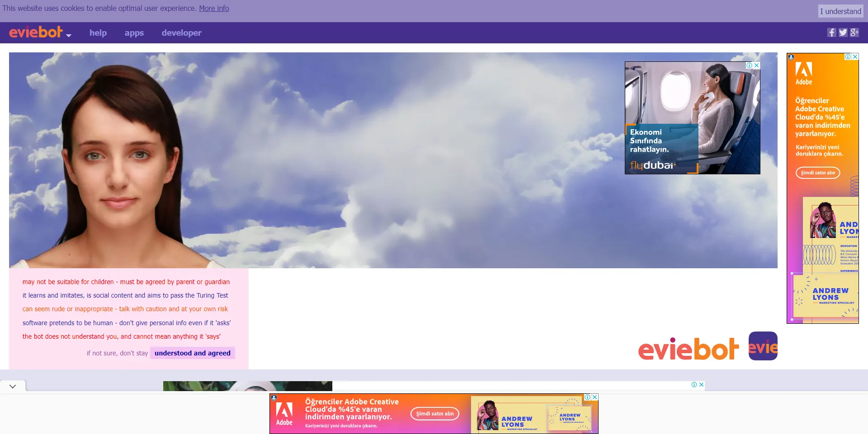Open flydubai ad info icon
Screen dimensions: 868x434
(x=750, y=65)
